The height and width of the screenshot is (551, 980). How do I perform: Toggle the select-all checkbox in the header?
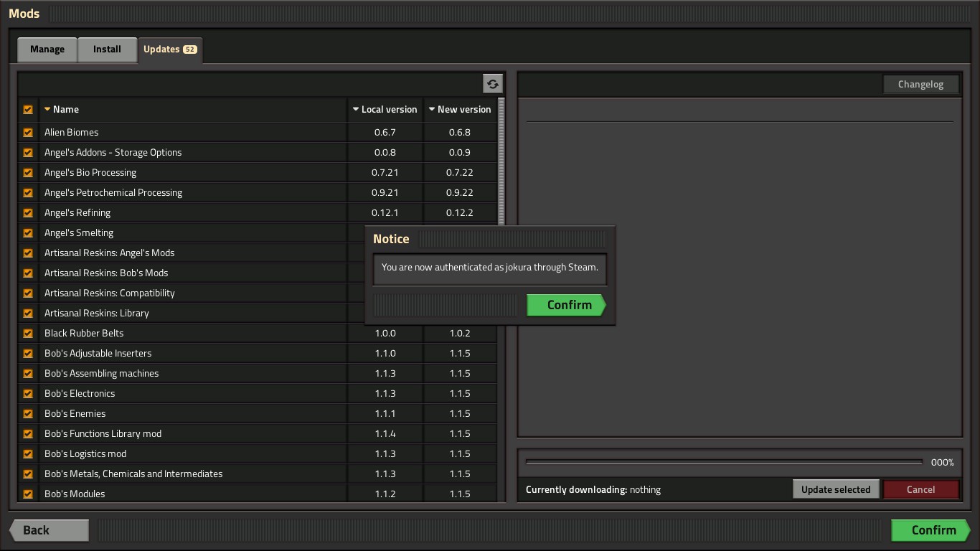[x=28, y=110]
